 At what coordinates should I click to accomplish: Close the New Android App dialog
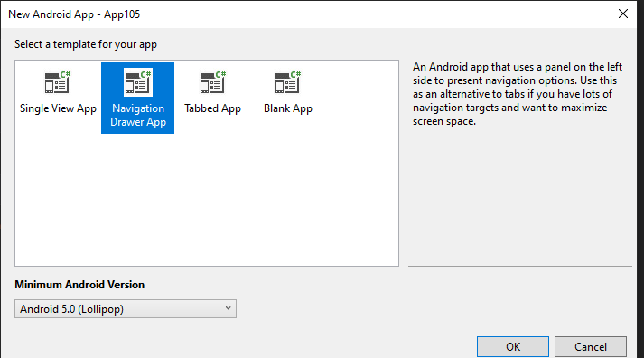tap(623, 14)
